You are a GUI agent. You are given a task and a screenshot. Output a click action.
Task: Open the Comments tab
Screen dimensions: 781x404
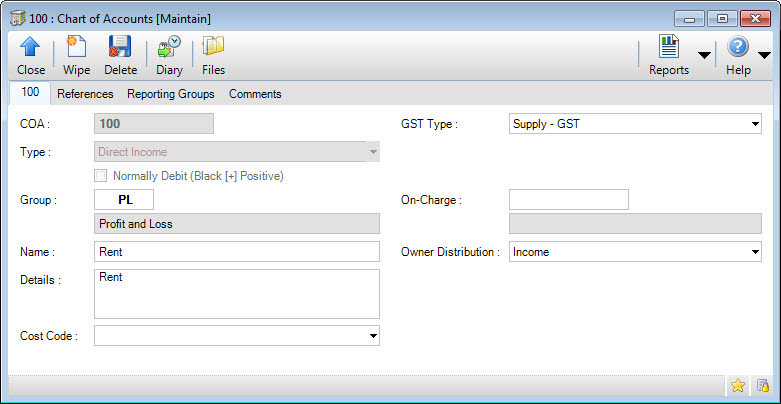[x=255, y=94]
